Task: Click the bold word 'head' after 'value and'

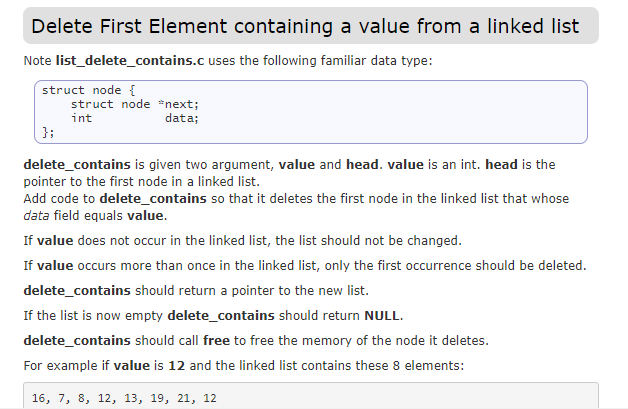Action: click(362, 165)
